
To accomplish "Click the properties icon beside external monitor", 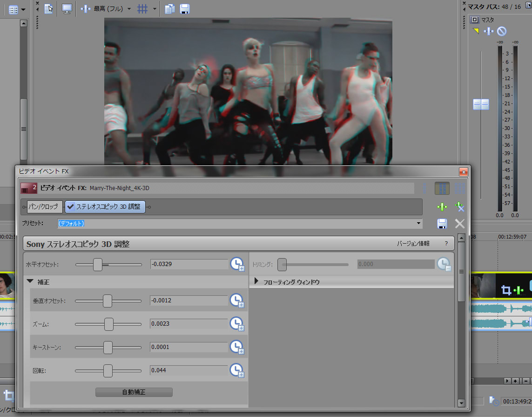I will tap(48, 9).
